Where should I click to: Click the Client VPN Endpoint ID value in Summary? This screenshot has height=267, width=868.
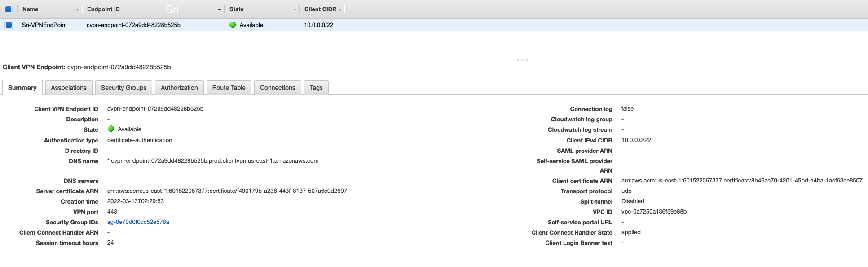pyautogui.click(x=155, y=109)
